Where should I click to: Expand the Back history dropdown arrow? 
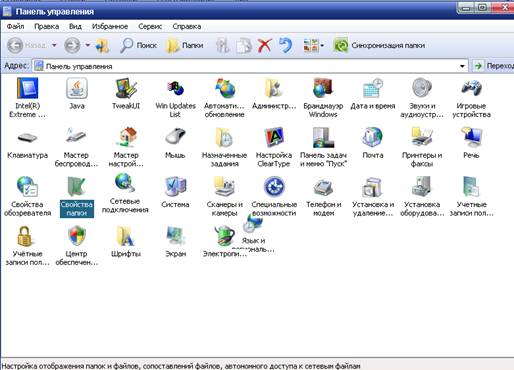click(54, 45)
